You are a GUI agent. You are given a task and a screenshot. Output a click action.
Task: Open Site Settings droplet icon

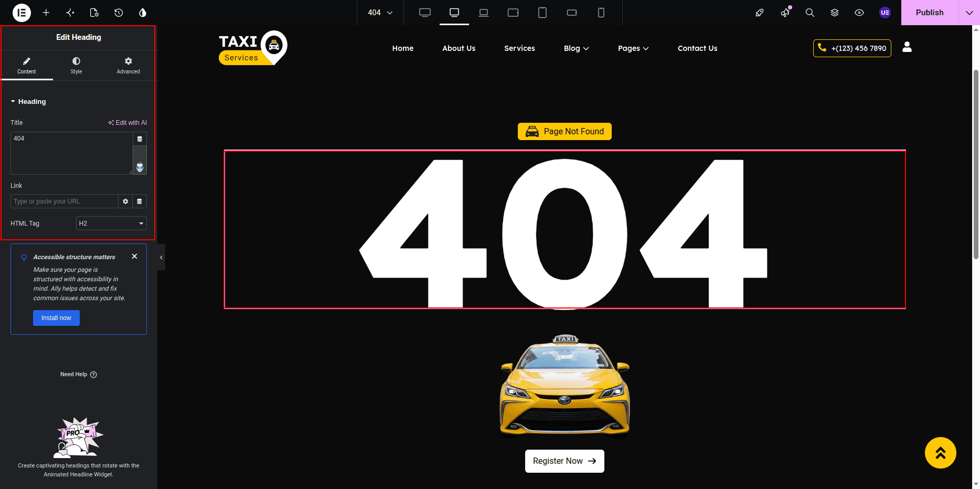click(143, 13)
